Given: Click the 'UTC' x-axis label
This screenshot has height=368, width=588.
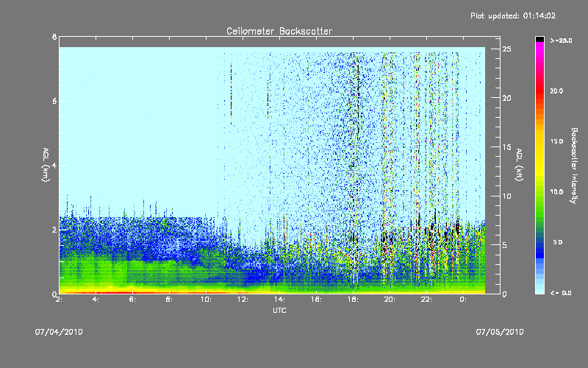Looking at the screenshot, I should tap(279, 310).
